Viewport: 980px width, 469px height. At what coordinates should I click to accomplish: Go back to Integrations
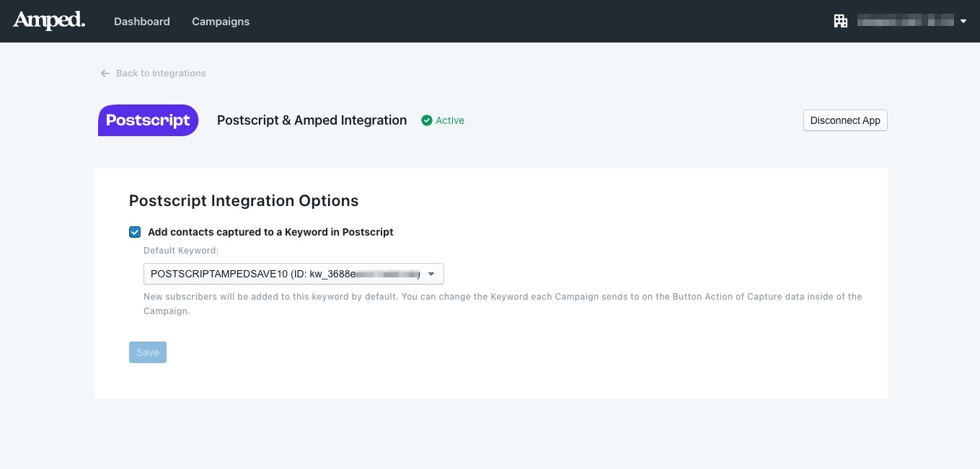coord(153,73)
